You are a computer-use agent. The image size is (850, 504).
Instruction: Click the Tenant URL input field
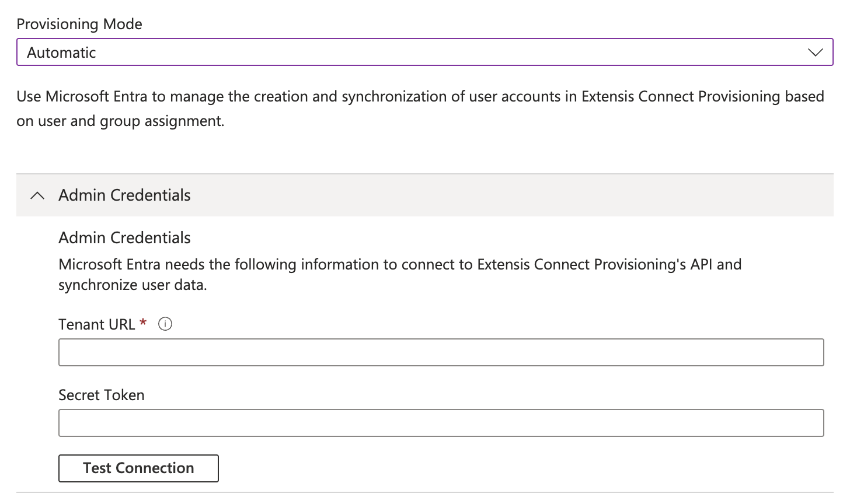click(440, 352)
